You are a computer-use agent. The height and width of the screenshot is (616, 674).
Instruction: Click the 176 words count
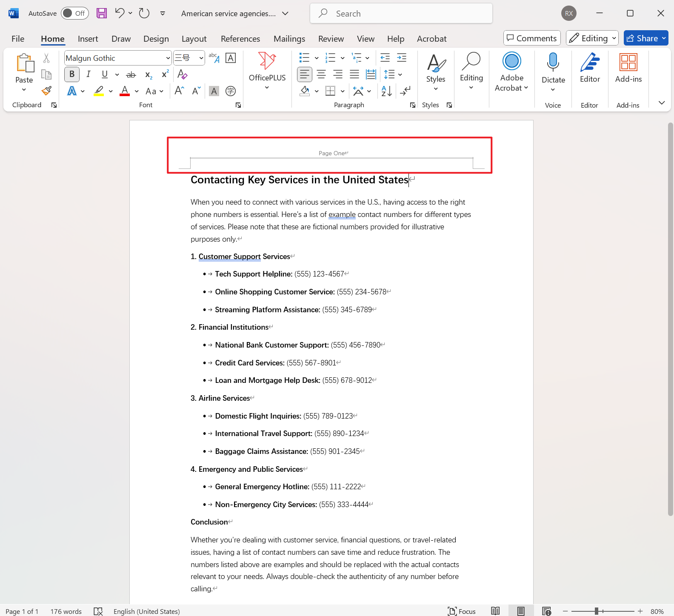[66, 611]
